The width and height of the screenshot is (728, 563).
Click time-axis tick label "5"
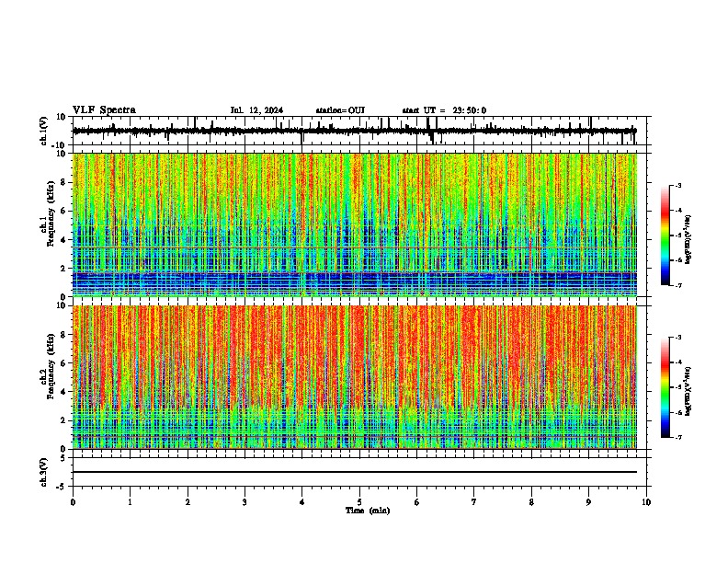[359, 502]
